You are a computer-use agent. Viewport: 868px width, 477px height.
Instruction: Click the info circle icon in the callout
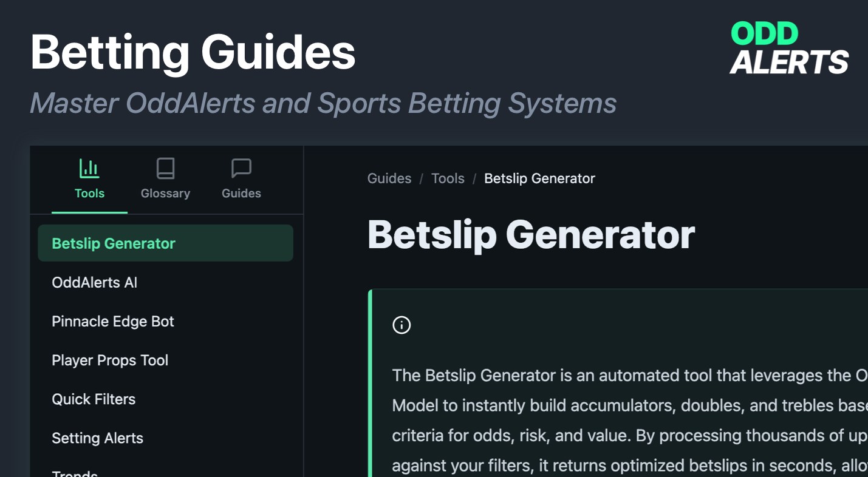coord(401,325)
